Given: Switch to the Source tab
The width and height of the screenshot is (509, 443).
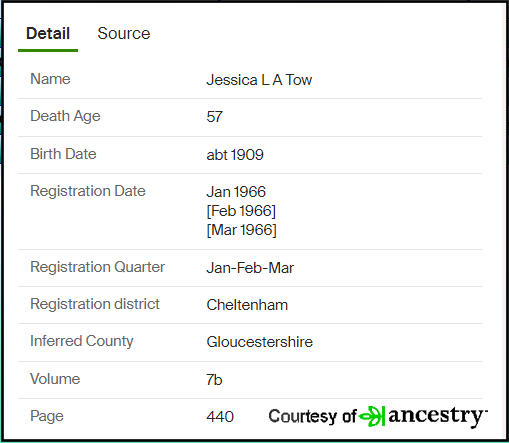Looking at the screenshot, I should click(124, 33).
